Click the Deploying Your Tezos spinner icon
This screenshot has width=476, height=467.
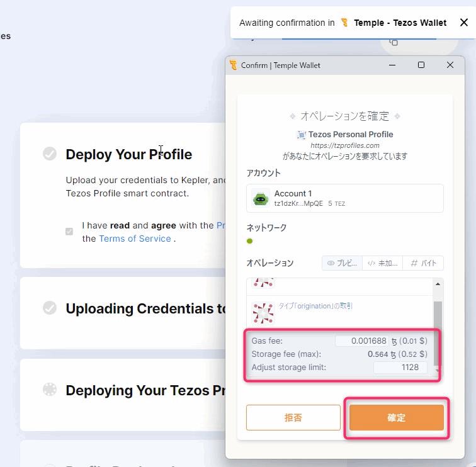point(50,390)
